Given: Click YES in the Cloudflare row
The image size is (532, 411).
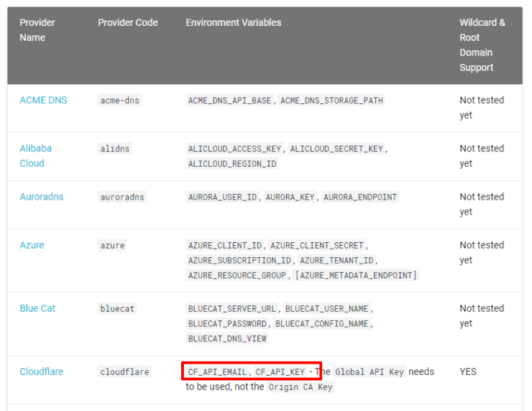Looking at the screenshot, I should pos(468,371).
